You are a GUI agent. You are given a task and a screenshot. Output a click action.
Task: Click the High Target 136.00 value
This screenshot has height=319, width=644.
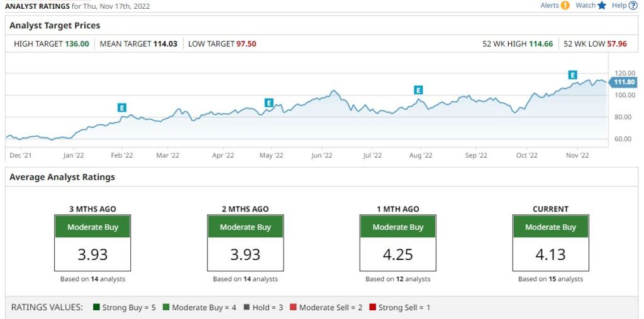tap(77, 44)
